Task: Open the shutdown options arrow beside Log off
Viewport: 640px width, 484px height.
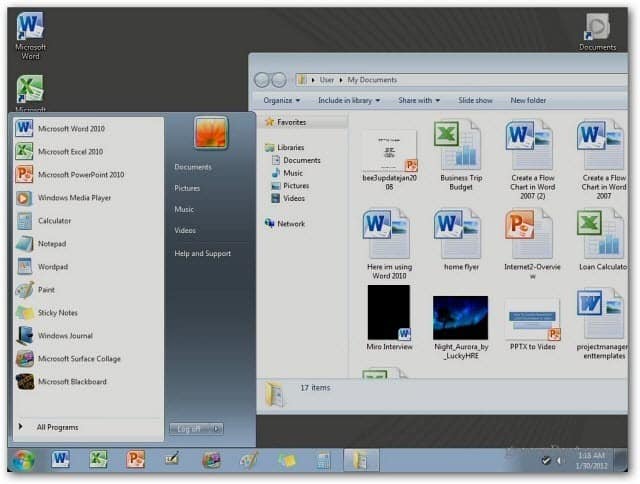Action: click(x=216, y=428)
